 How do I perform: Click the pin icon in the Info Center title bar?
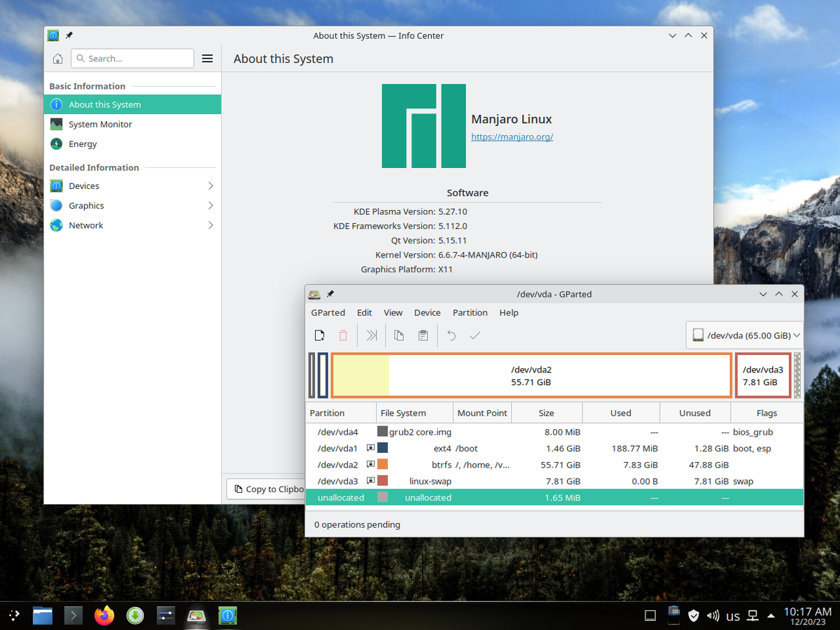69,36
